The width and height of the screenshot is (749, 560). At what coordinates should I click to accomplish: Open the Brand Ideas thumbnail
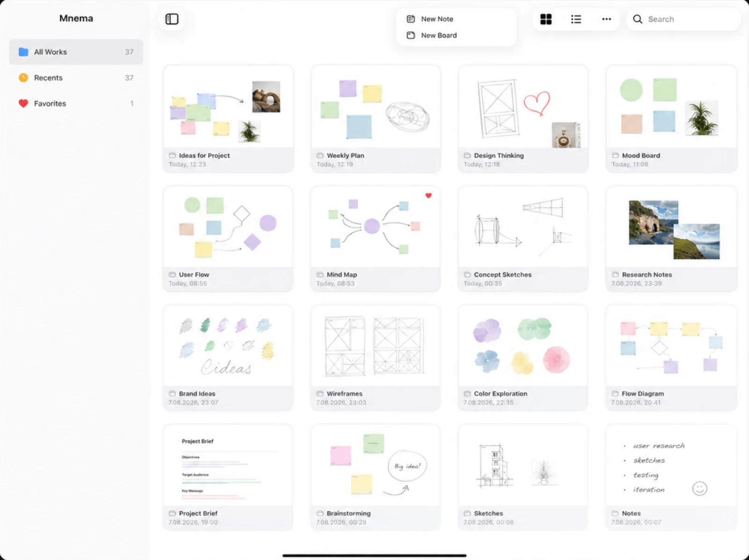(x=228, y=346)
